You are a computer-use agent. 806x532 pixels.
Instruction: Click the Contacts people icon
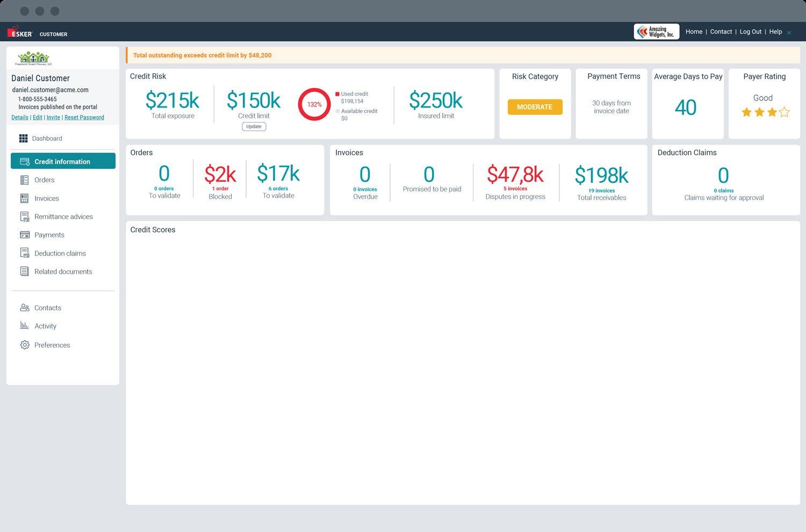click(x=25, y=308)
